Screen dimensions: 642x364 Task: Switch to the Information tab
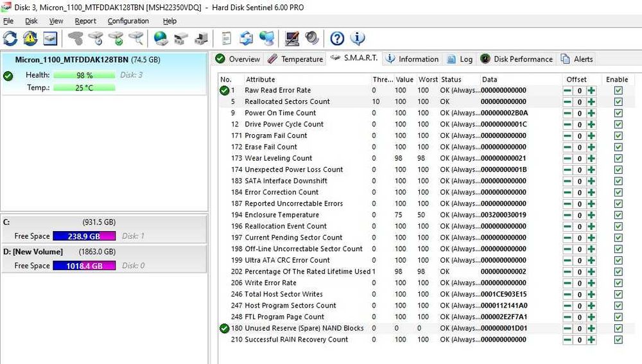(412, 59)
